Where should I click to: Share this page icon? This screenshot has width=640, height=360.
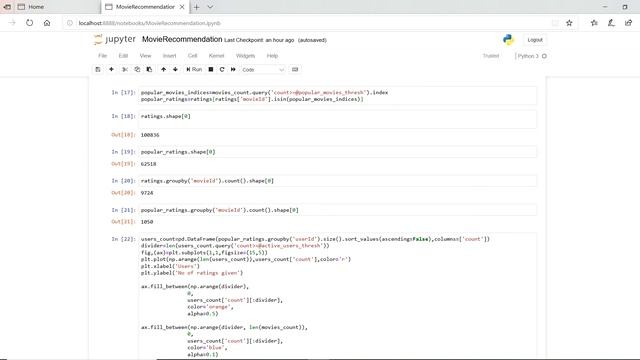(628, 23)
